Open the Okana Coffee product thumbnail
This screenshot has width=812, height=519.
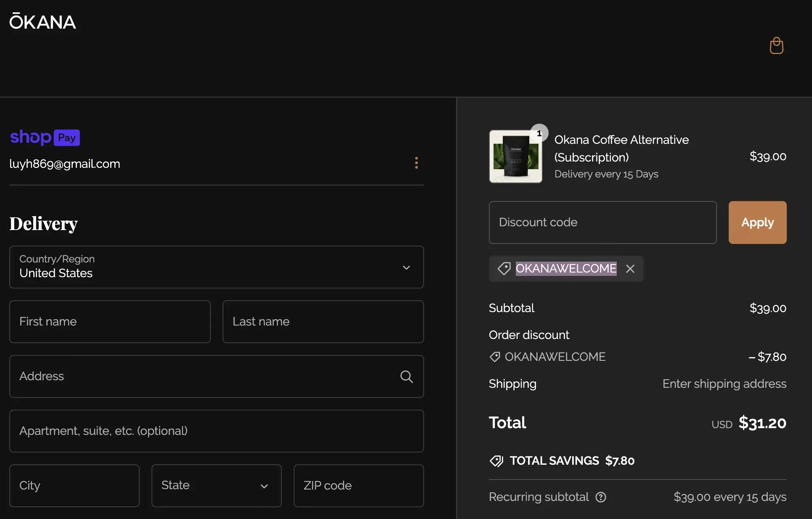pos(515,156)
